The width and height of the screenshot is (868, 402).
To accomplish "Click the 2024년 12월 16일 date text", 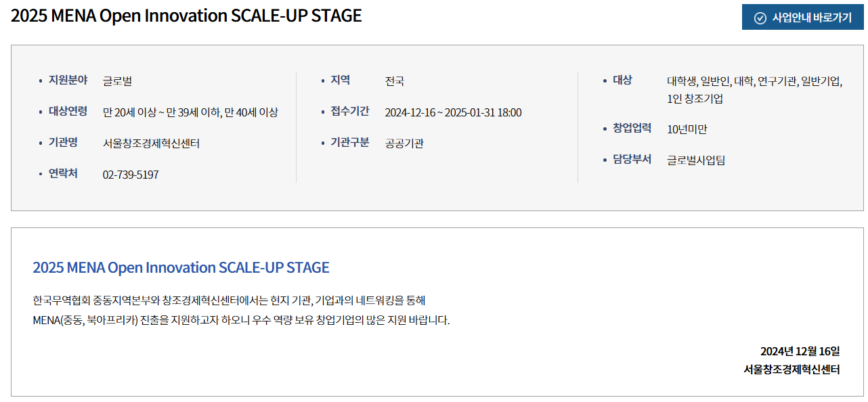I will [800, 351].
